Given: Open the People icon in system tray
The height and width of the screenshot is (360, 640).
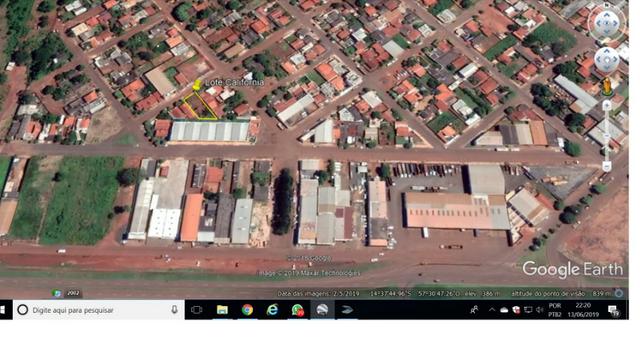Looking at the screenshot, I should (474, 310).
